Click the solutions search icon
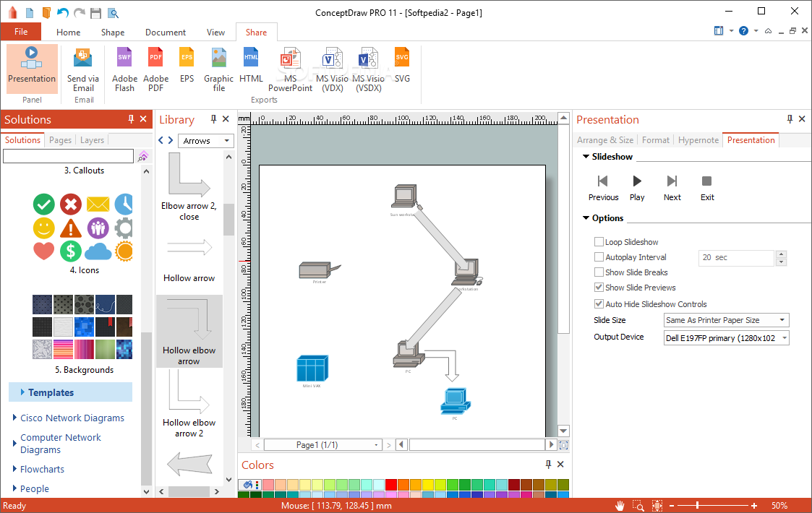 (x=143, y=156)
